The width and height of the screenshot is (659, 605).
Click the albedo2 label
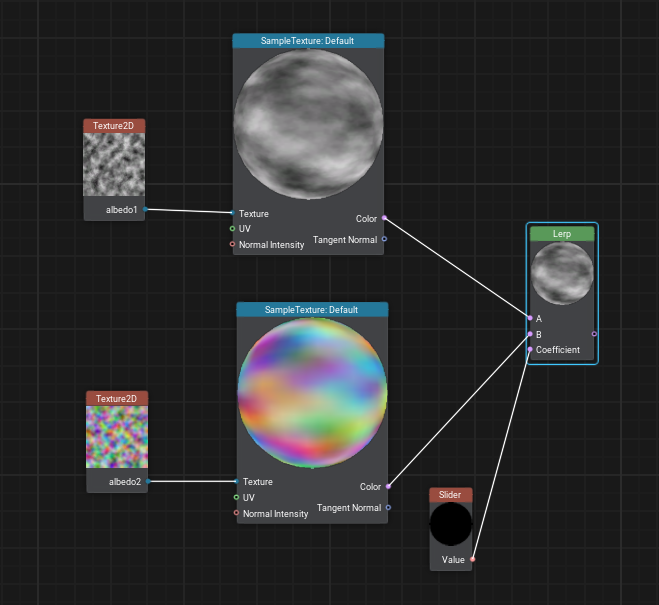click(x=124, y=482)
